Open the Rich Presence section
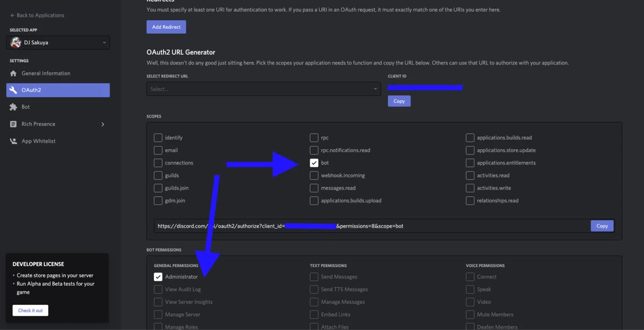The image size is (644, 330). pos(58,124)
